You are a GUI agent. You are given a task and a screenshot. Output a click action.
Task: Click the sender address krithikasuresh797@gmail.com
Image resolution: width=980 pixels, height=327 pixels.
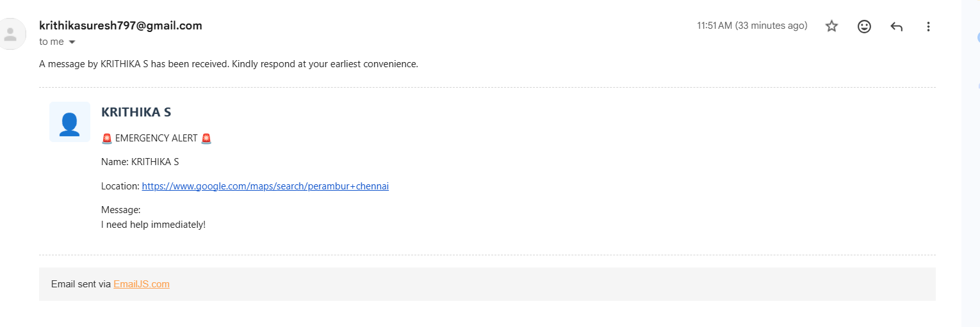(120, 26)
